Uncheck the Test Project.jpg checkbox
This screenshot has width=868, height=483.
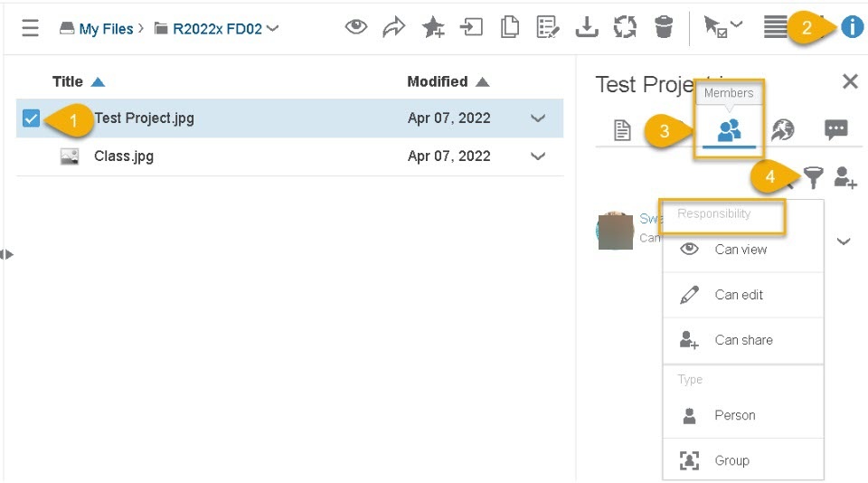[32, 118]
